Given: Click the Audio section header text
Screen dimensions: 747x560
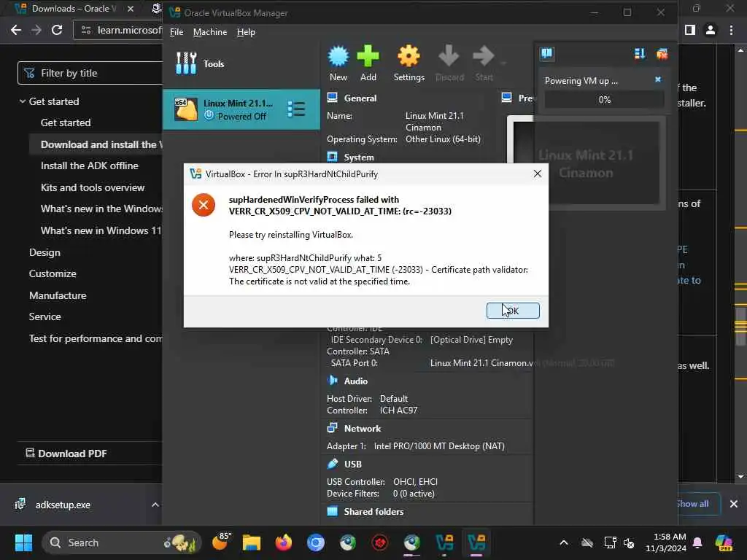Looking at the screenshot, I should pyautogui.click(x=355, y=381).
